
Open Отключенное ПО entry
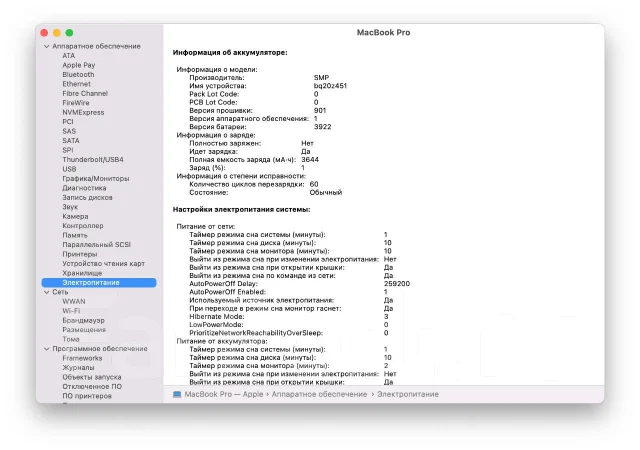(x=92, y=386)
